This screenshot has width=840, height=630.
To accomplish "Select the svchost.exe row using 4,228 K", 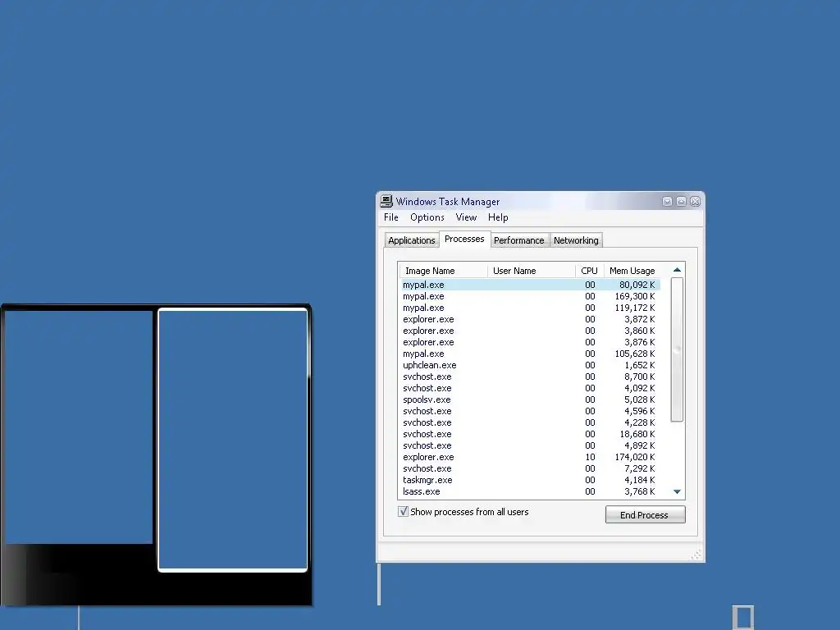I will [531, 422].
